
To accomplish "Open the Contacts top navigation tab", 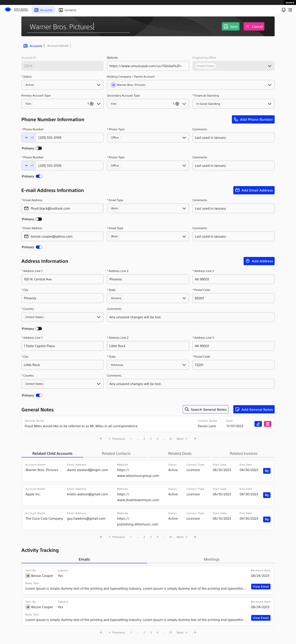I will pos(67,10).
